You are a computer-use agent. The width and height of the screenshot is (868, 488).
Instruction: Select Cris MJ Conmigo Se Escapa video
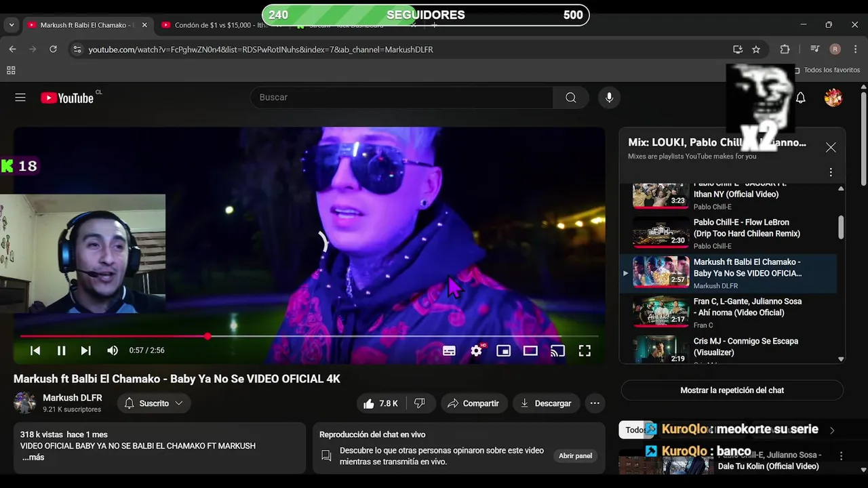click(728, 348)
